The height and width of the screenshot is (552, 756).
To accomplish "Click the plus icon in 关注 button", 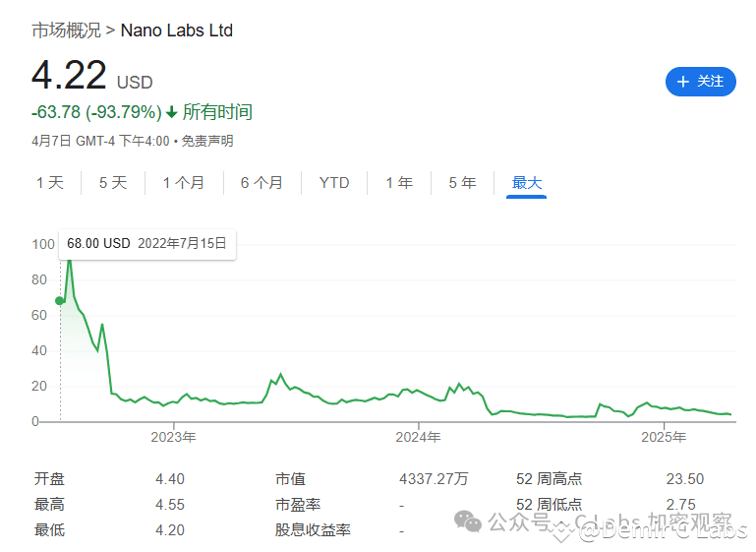I will 682,82.
